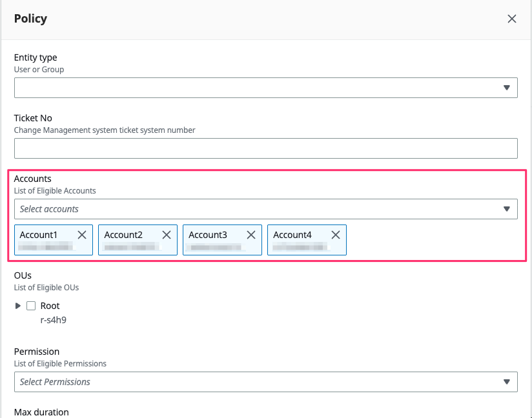
Task: Select the Account2 chip label
Action: (x=123, y=235)
